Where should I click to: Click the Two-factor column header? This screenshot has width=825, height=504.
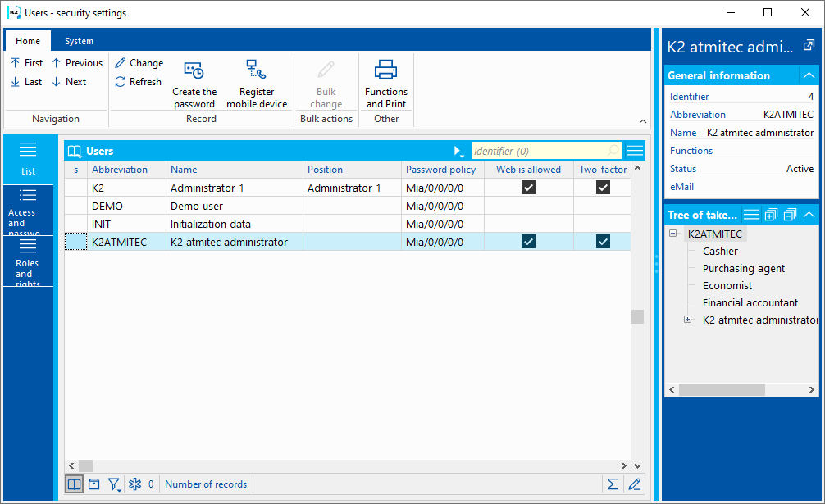(603, 170)
